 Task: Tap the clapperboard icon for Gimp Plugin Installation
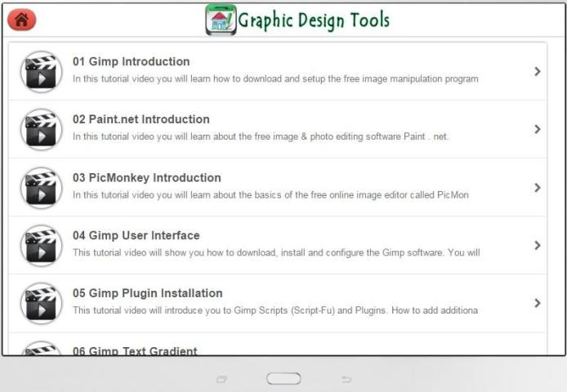(x=41, y=303)
